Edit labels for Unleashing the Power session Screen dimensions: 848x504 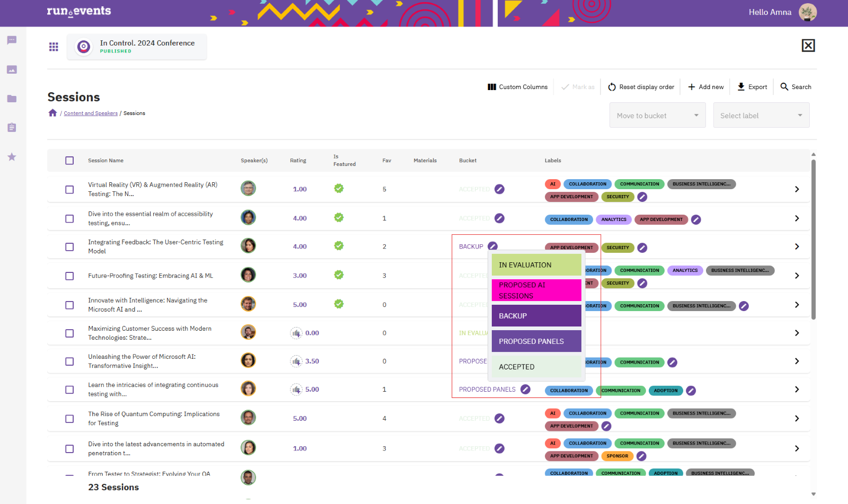(x=672, y=362)
